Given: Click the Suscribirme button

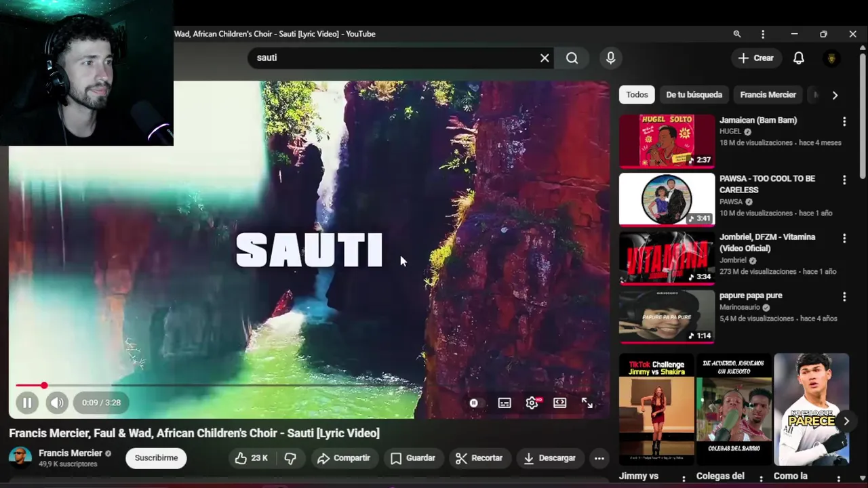Looking at the screenshot, I should point(156,458).
